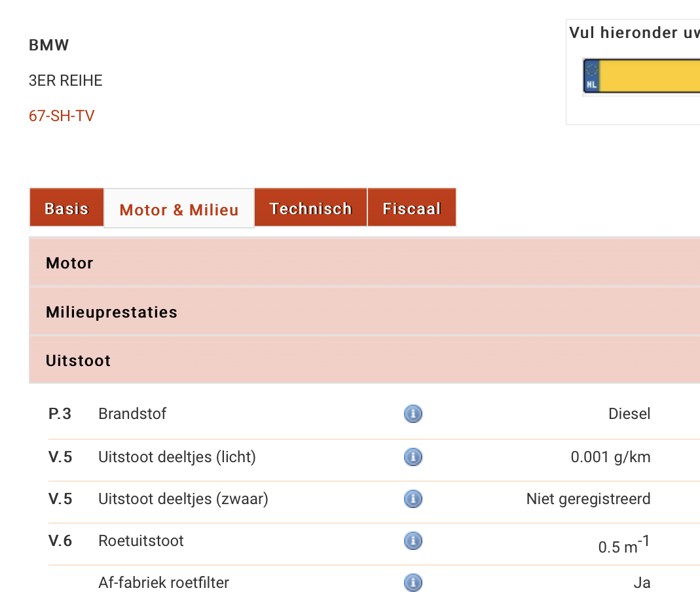
Task: Click info icon beside Uitstoot deeltjes (zwaar)
Action: pyautogui.click(x=413, y=499)
